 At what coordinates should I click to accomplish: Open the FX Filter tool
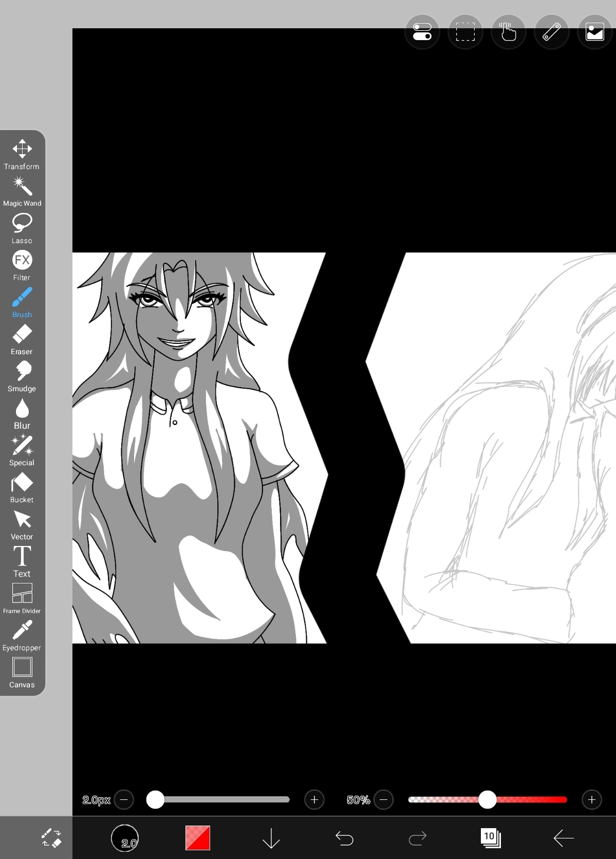[22, 265]
